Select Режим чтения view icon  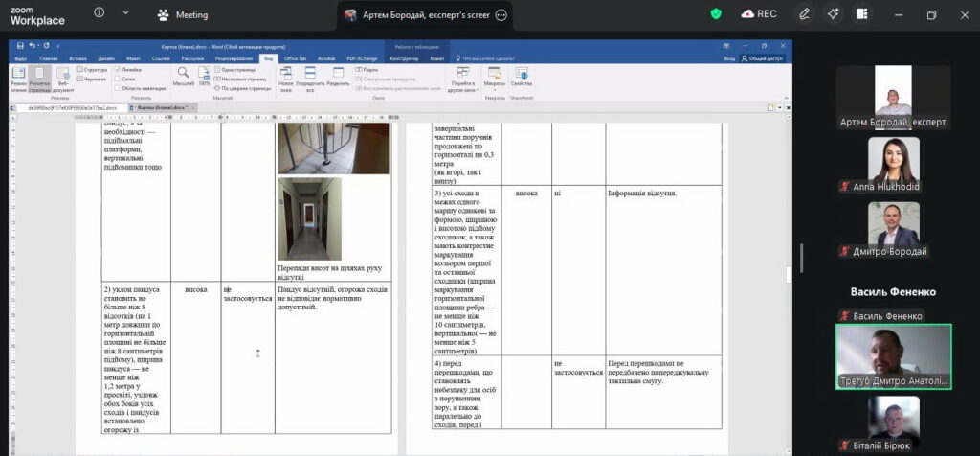click(x=19, y=78)
